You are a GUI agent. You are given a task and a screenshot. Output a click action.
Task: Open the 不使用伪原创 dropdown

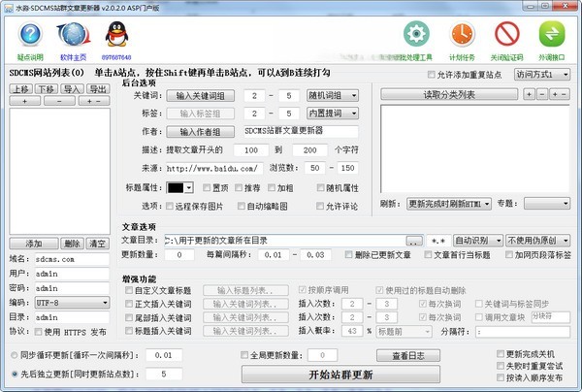coord(537,241)
